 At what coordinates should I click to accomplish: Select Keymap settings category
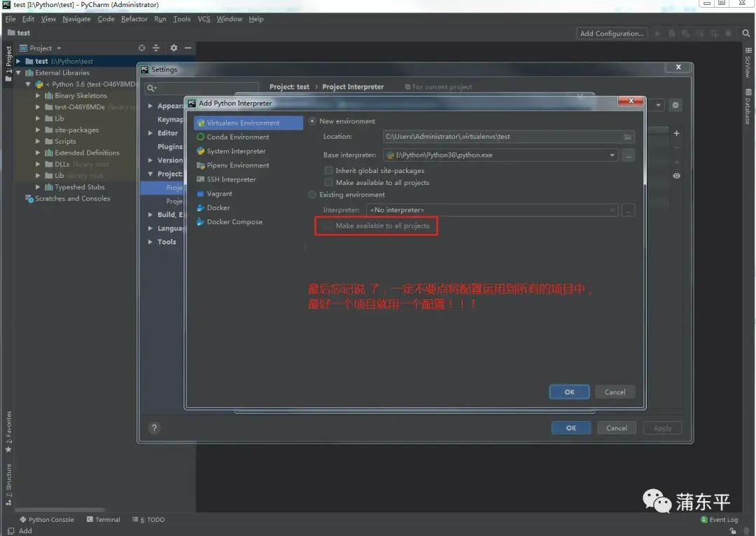point(170,119)
